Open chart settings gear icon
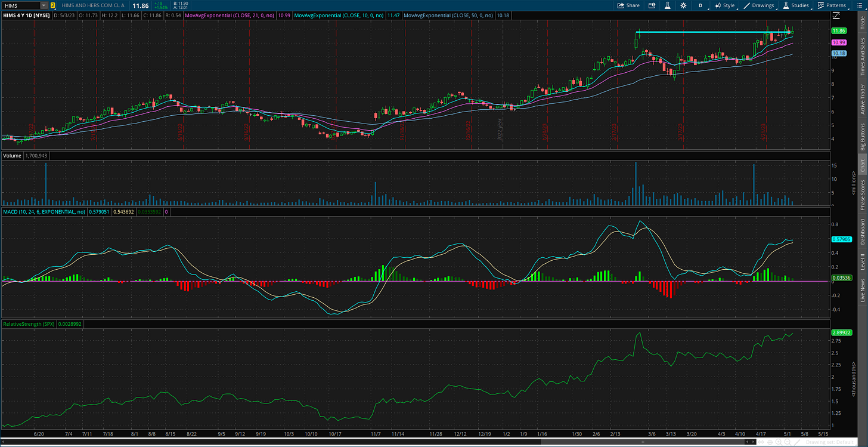 [x=684, y=5]
